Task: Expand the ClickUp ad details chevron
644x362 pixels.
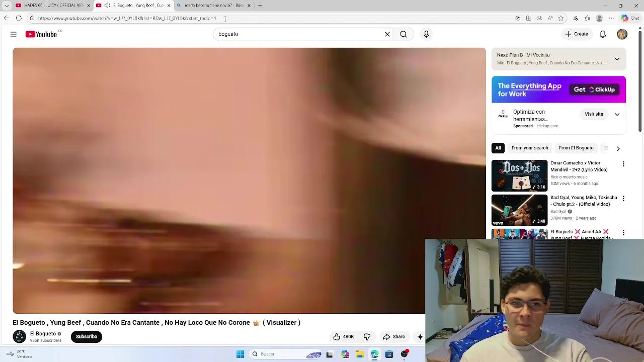Action: (617, 114)
